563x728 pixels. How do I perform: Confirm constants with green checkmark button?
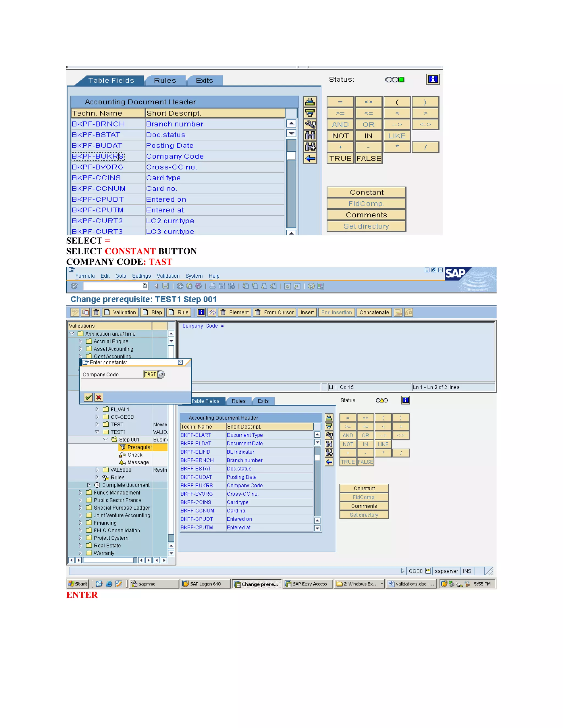coord(89,397)
